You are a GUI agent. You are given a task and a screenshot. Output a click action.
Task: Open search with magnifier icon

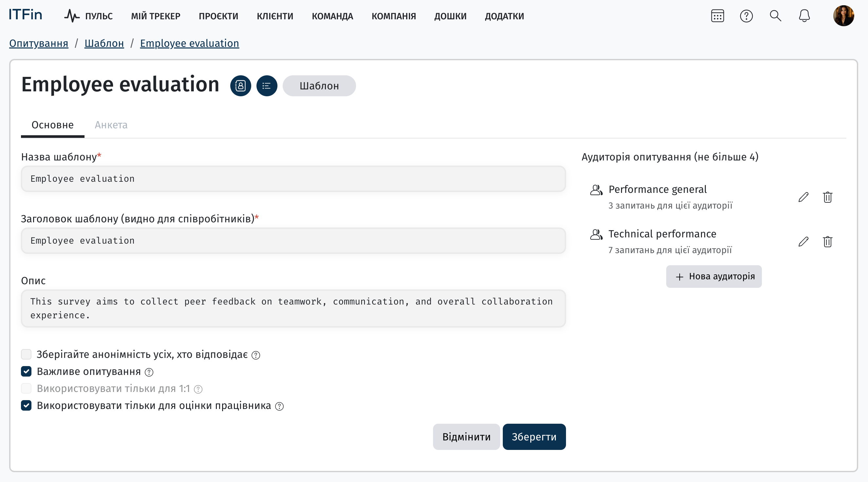[x=775, y=16]
